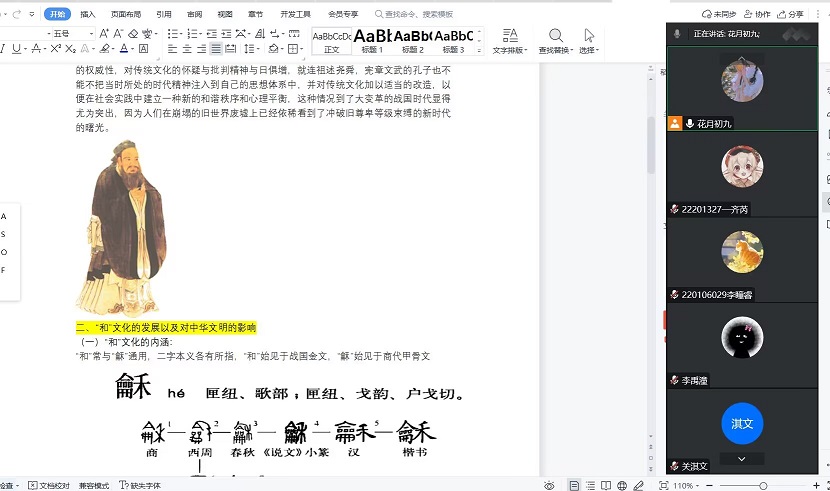This screenshot has height=491, width=830.
Task: Expand the participant list down chevron
Action: click(x=741, y=458)
